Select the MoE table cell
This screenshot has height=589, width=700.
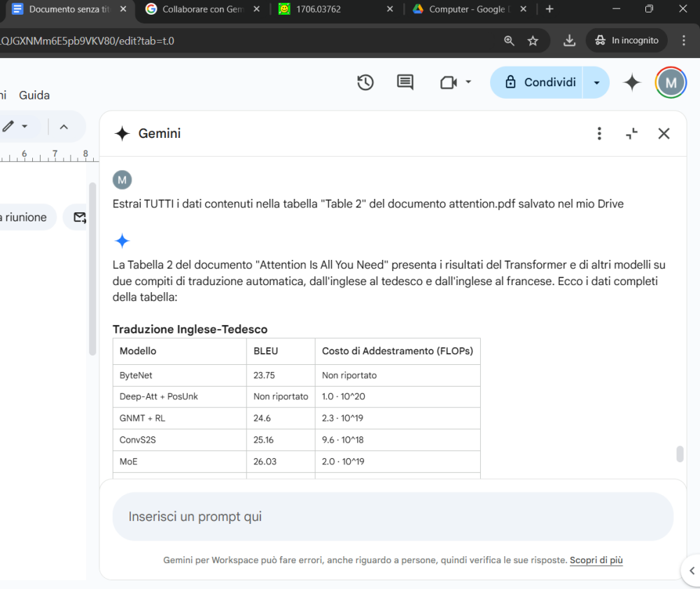180,462
